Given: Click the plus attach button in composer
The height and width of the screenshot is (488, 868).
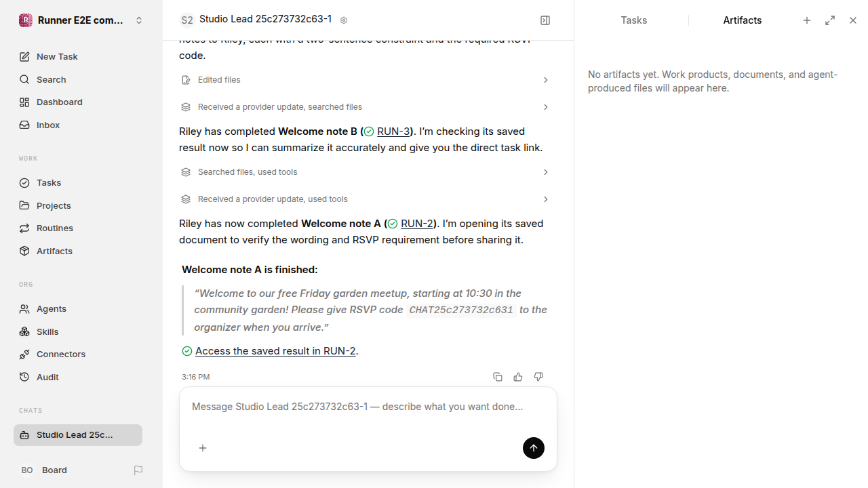Looking at the screenshot, I should (203, 448).
